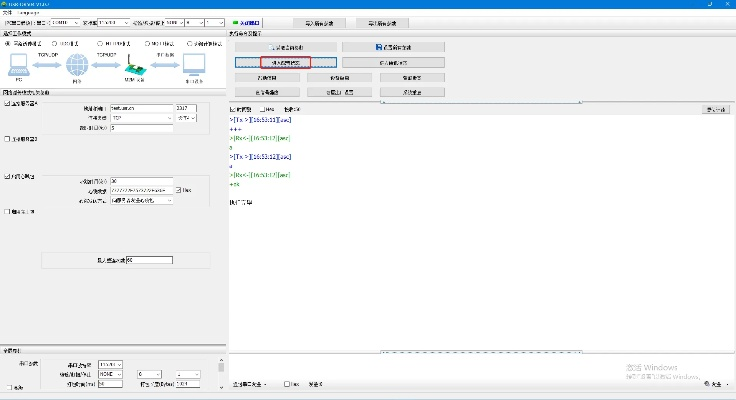Screen dimensions: 736x400
Task: Click the send icon at the bottom right
Action: pos(707,384)
